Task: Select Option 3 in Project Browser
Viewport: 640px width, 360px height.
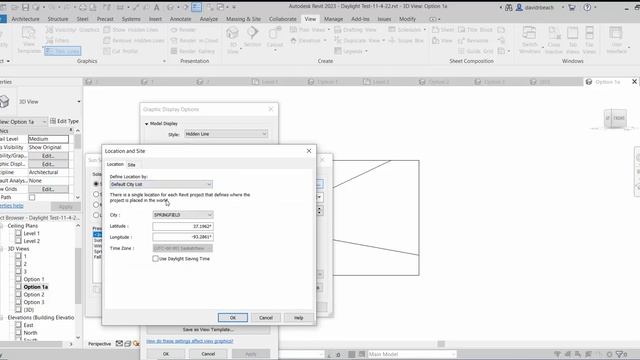Action: pyautogui.click(x=34, y=302)
